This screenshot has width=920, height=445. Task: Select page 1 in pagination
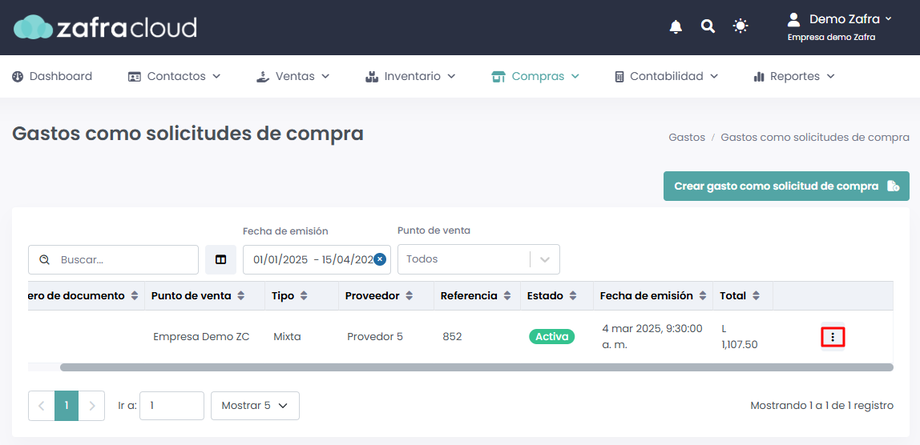click(66, 406)
